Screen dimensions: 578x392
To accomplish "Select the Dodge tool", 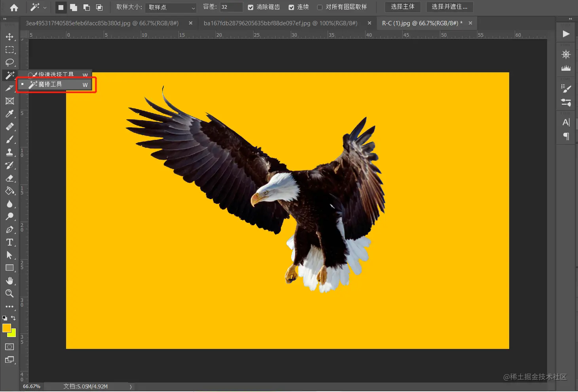I will [x=9, y=217].
